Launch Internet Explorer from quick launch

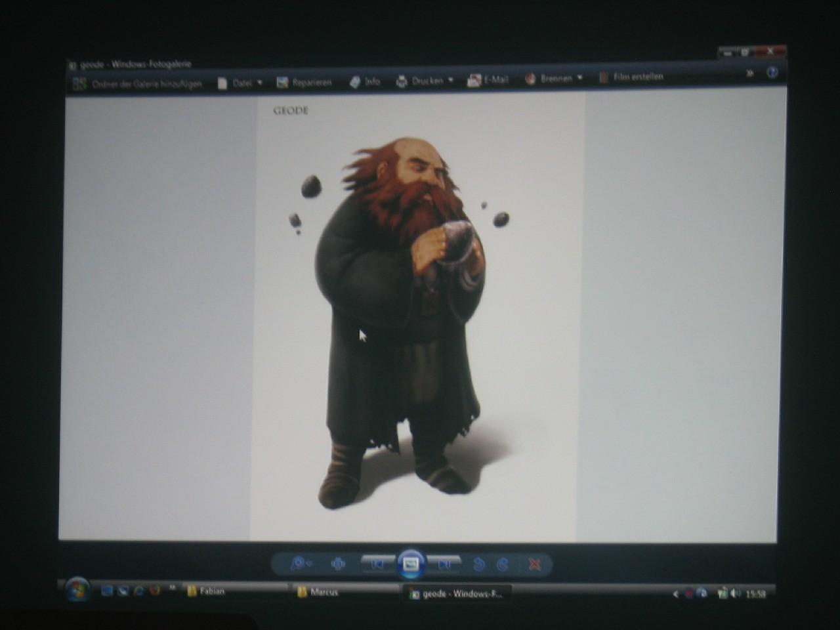[138, 591]
